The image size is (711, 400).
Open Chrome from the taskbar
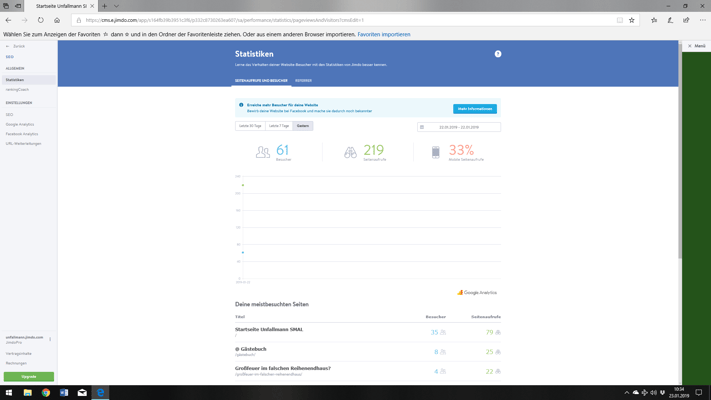[46, 393]
